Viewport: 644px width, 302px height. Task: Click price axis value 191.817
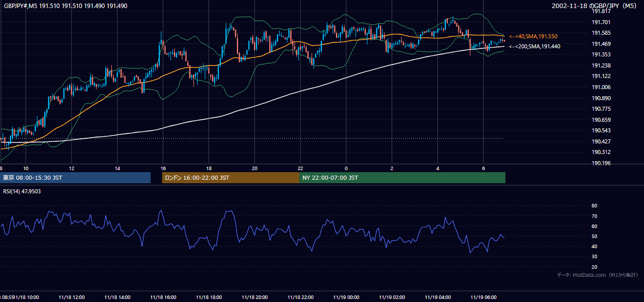point(601,11)
